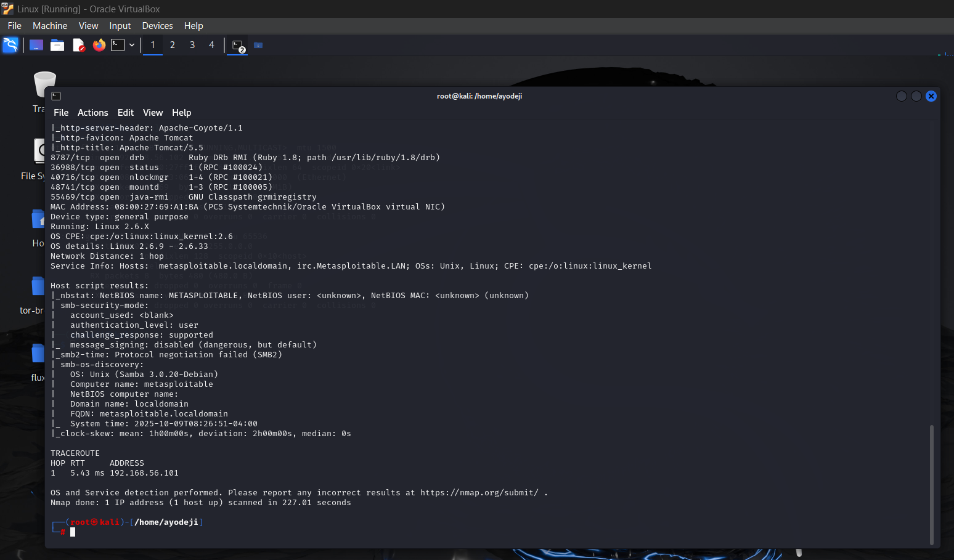Image resolution: width=954 pixels, height=560 pixels.
Task: Click the 8787/tcp open drb line
Action: [245, 158]
